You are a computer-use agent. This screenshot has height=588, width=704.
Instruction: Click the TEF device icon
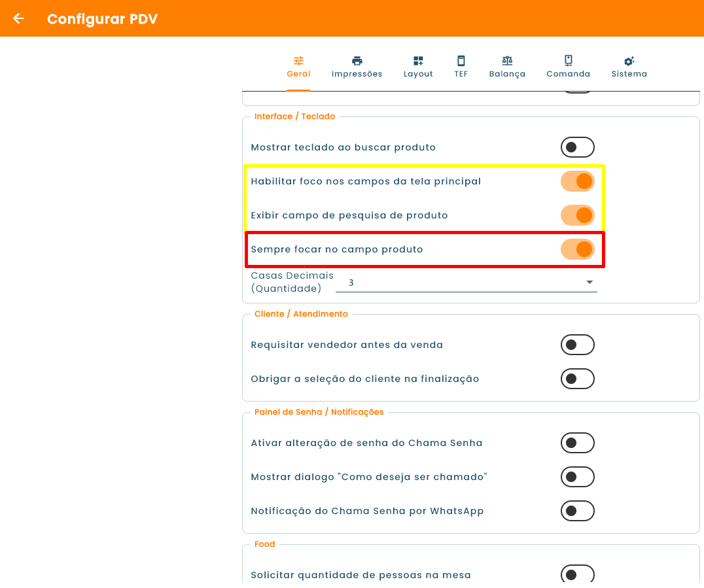click(461, 61)
